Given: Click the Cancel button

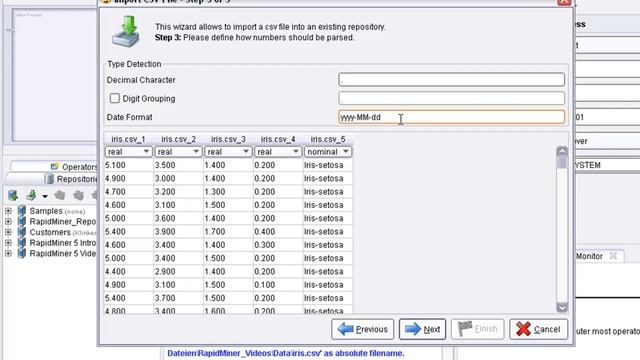Looking at the screenshot, I should [538, 329].
